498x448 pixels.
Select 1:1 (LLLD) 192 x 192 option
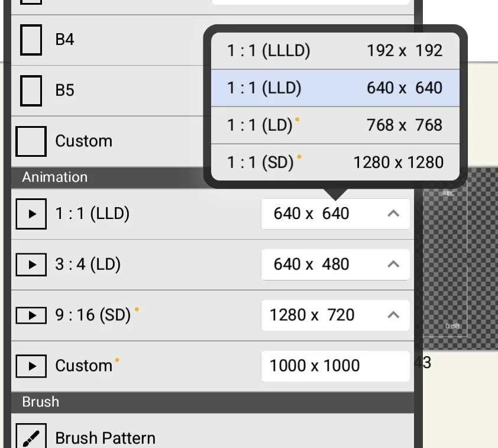[335, 51]
